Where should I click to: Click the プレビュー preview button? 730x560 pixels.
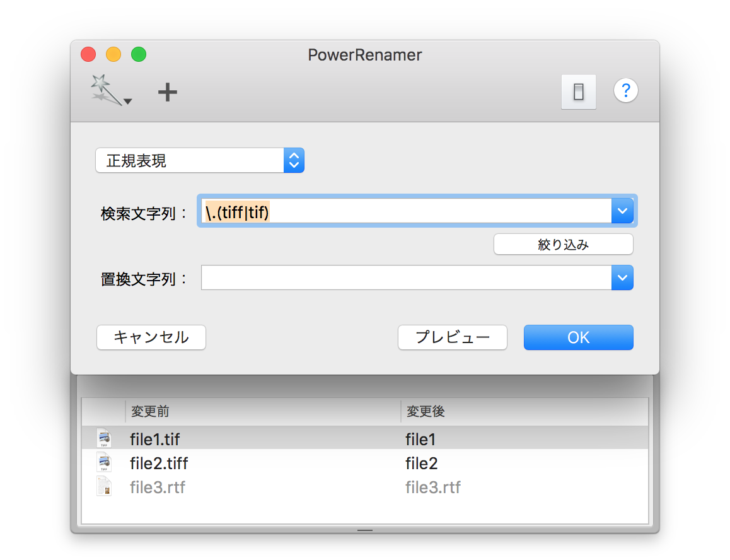coord(452,337)
